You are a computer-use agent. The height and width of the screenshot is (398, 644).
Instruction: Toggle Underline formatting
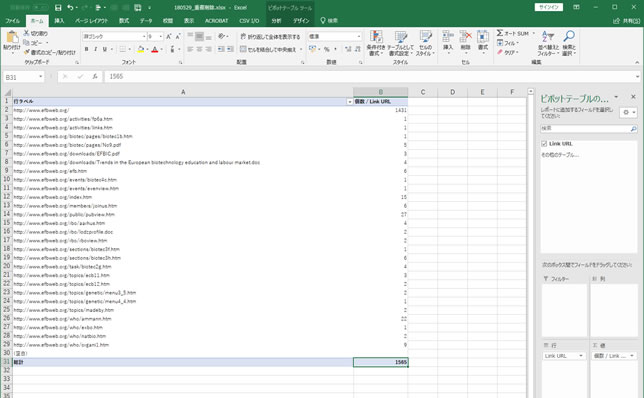coord(105,49)
